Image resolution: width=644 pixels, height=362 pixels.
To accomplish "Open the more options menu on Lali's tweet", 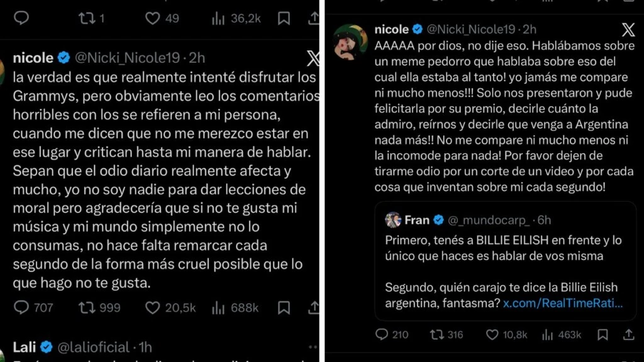I will [x=313, y=347].
